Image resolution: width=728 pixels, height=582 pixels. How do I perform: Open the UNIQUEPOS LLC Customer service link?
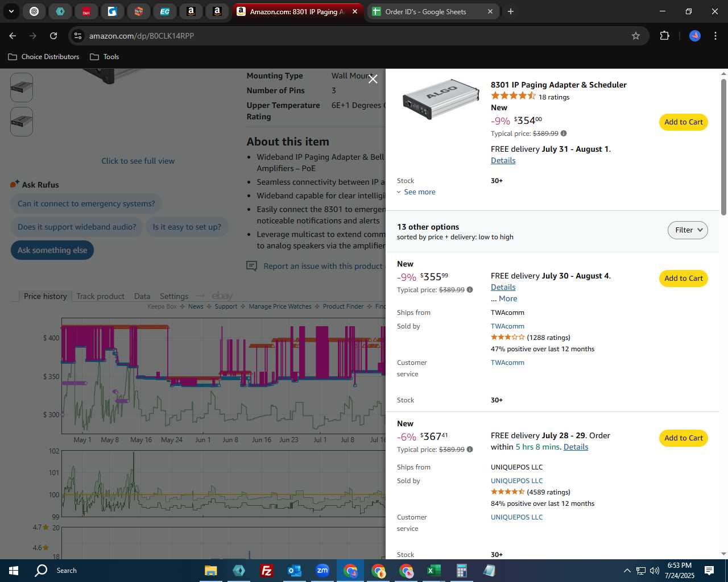(x=516, y=517)
